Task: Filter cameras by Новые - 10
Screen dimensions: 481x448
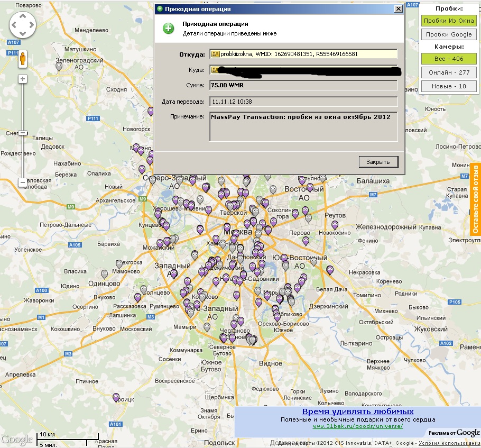Action: point(449,86)
